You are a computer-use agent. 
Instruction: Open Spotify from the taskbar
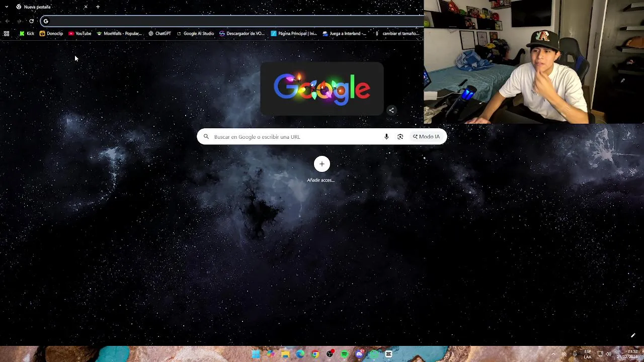click(344, 354)
